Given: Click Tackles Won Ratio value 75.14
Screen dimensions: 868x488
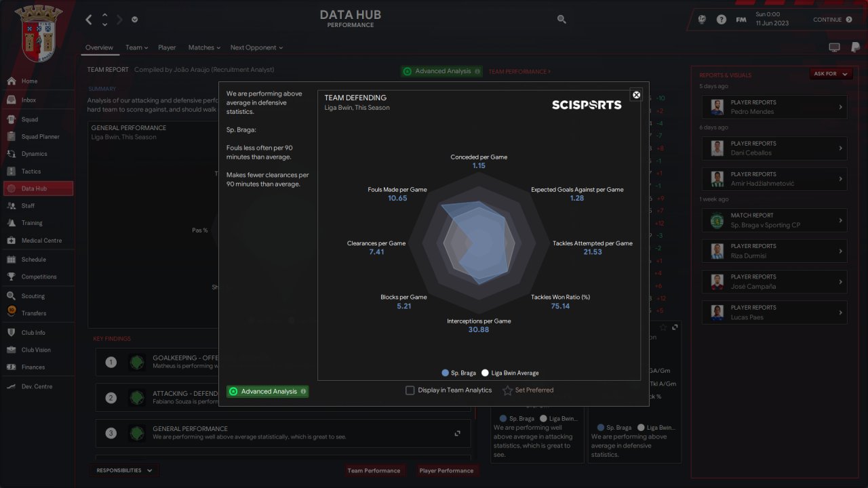Looking at the screenshot, I should point(560,306).
